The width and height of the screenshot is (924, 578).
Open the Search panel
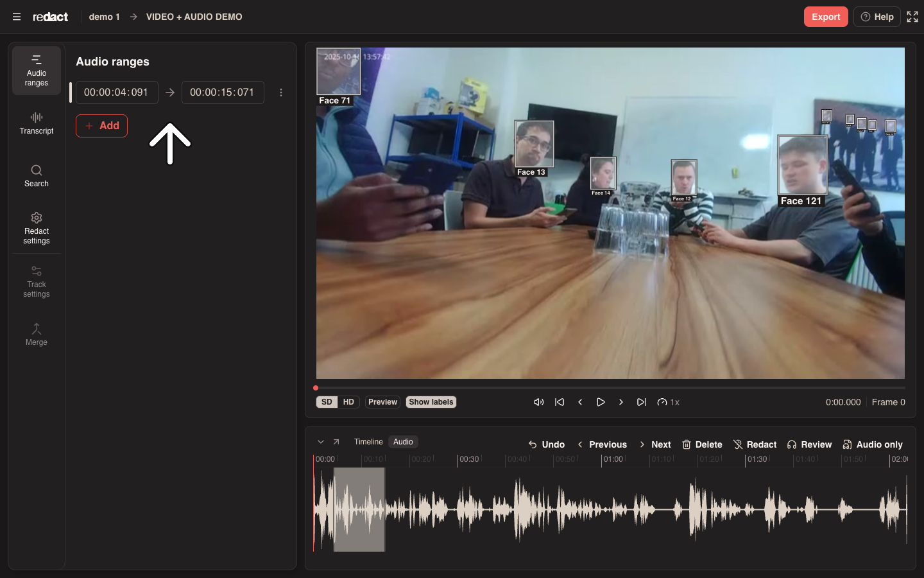click(x=37, y=176)
